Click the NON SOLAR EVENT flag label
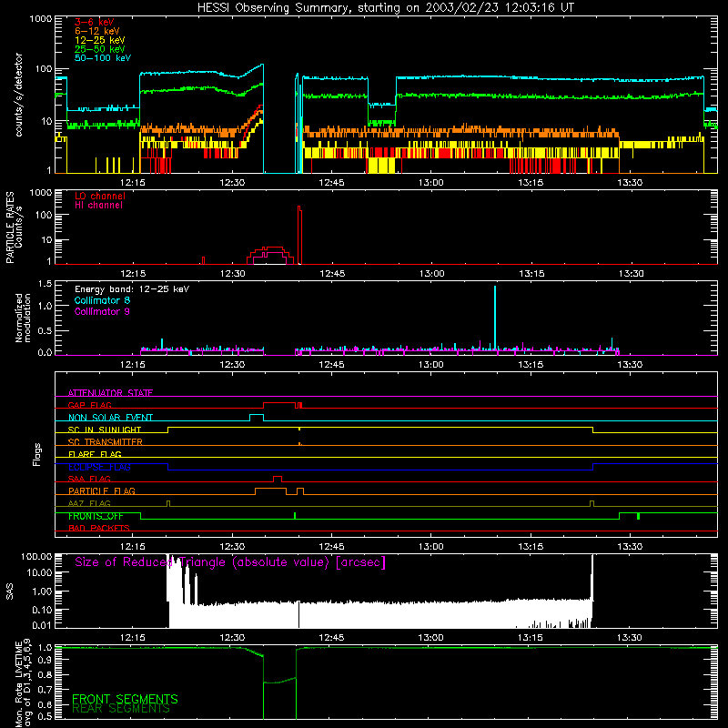This screenshot has width=728, height=728. pos(110,418)
